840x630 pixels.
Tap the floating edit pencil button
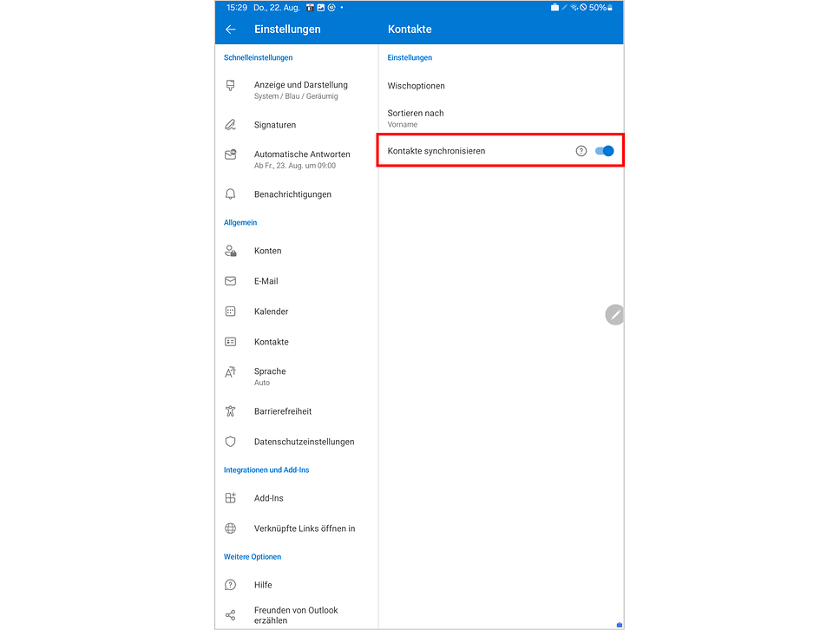[x=614, y=314]
